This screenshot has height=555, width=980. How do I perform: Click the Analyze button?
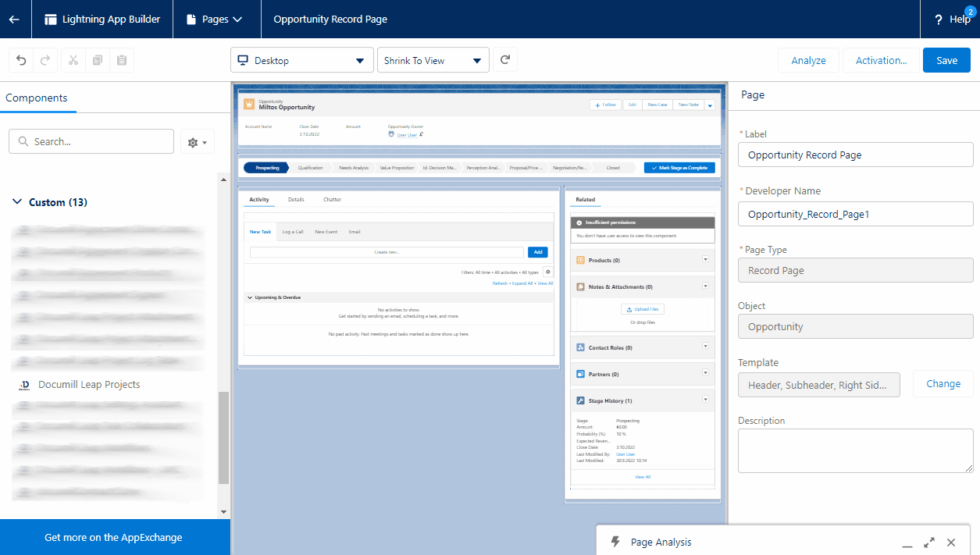808,61
